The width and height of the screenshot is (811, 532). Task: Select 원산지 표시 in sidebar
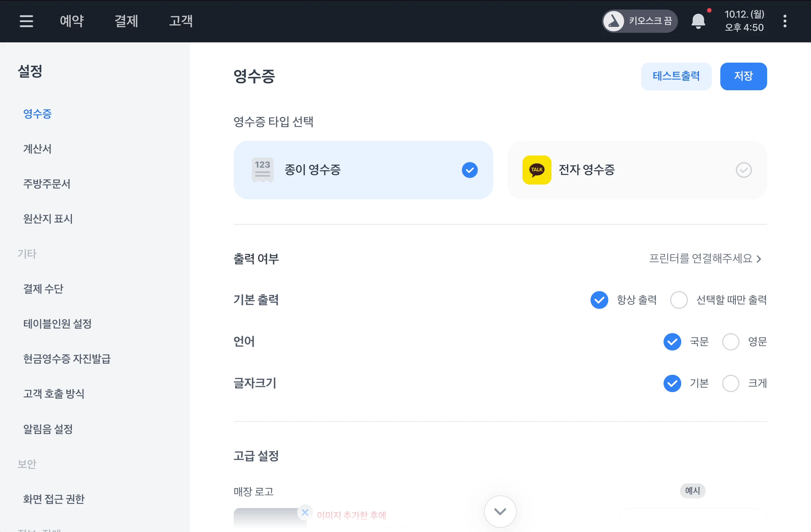tap(48, 219)
